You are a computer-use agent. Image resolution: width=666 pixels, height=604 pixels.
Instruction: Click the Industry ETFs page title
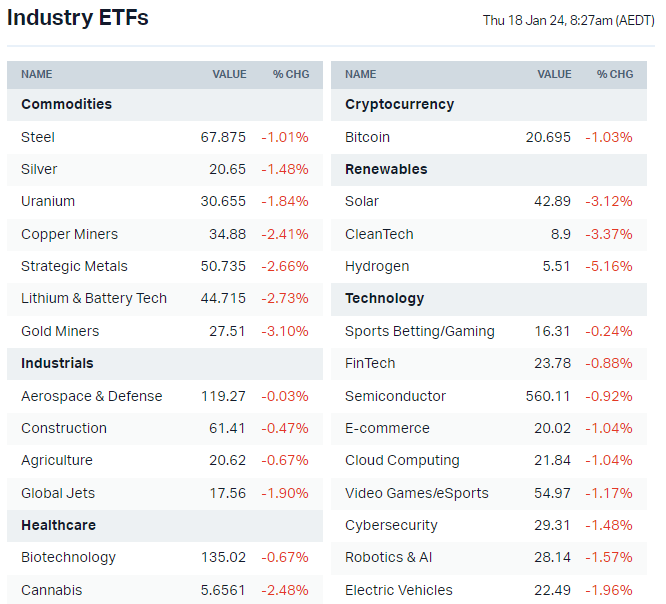coord(78,18)
